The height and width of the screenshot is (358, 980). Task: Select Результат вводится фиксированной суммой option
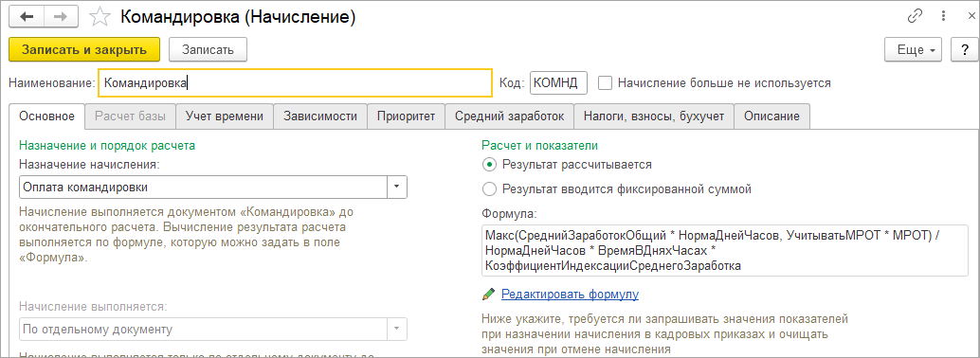point(490,188)
